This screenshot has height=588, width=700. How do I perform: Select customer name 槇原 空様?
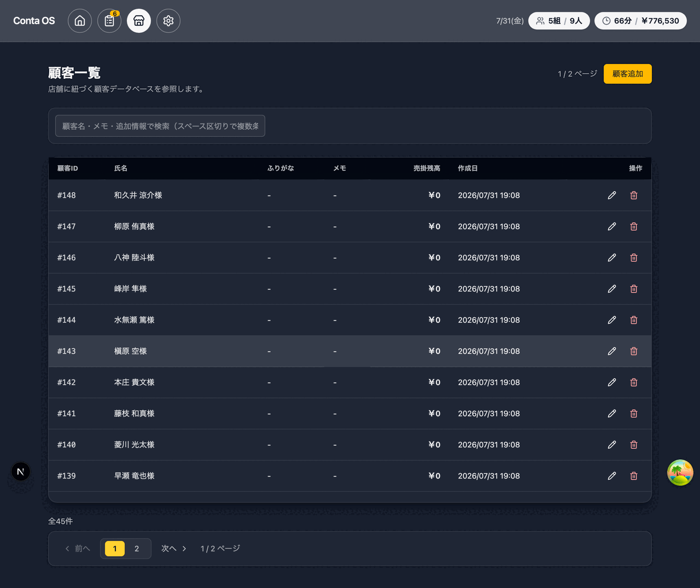(131, 351)
